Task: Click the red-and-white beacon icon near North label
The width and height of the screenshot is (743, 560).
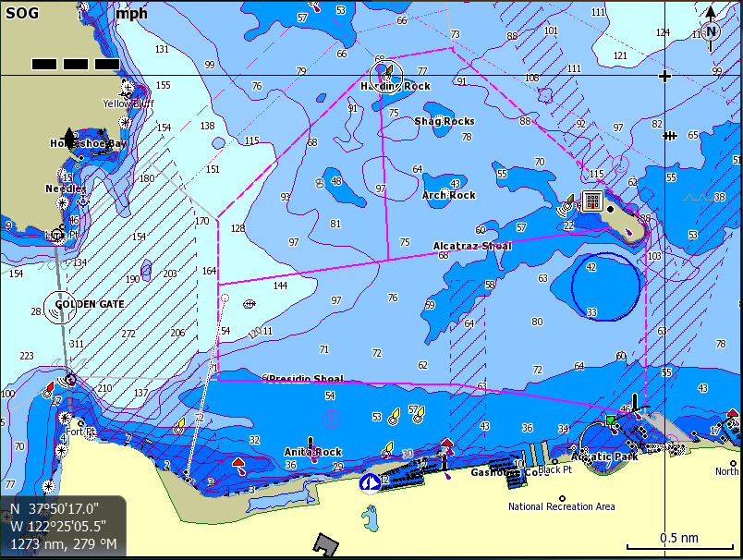Action: point(731,414)
